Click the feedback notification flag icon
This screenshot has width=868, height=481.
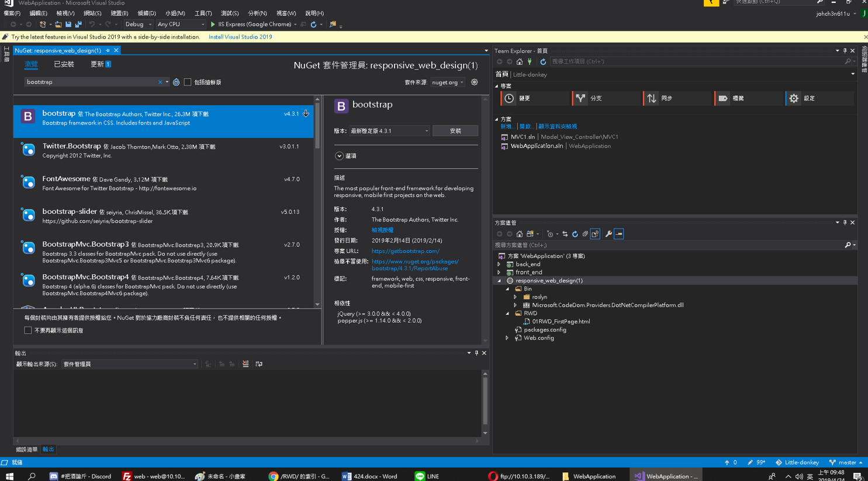coord(711,2)
